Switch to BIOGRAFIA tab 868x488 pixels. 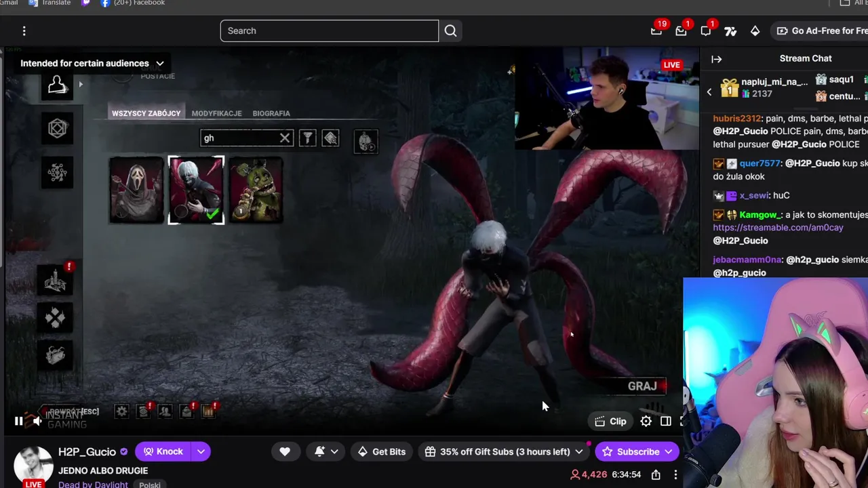coord(271,113)
